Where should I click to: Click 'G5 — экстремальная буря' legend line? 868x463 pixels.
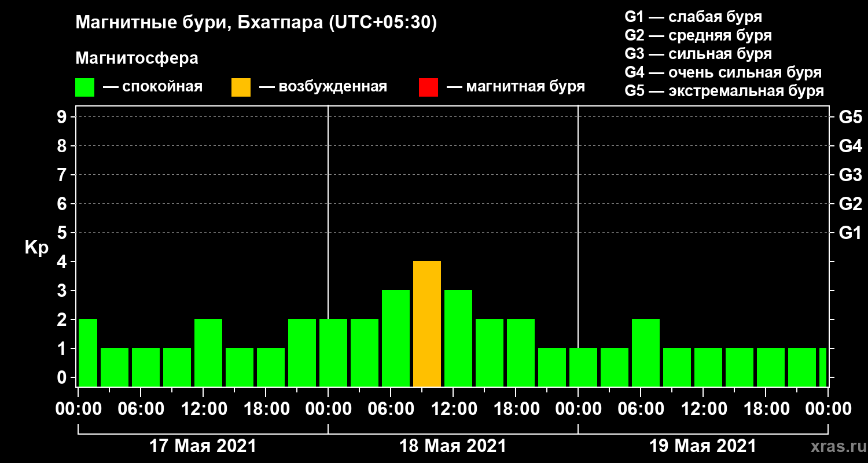[724, 91]
